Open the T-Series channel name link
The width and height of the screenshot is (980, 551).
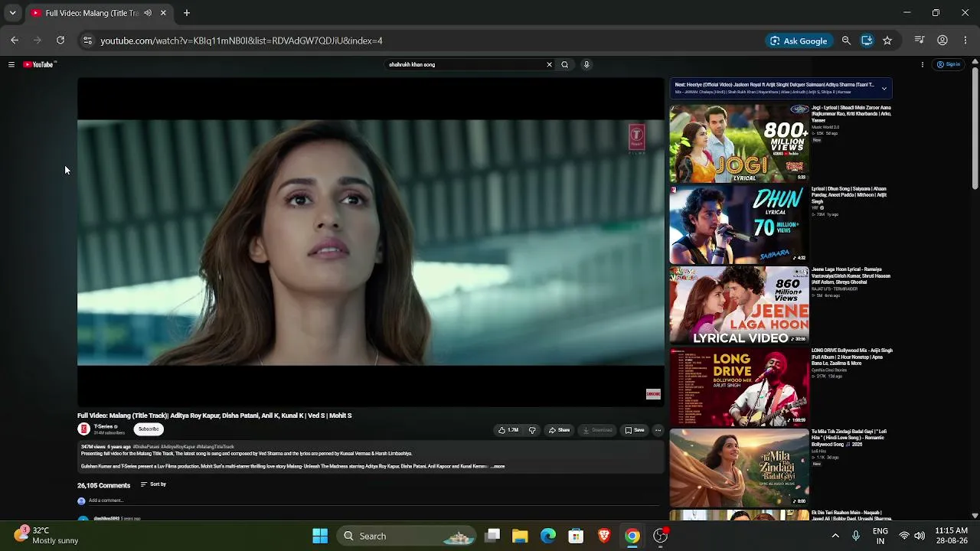(x=103, y=426)
